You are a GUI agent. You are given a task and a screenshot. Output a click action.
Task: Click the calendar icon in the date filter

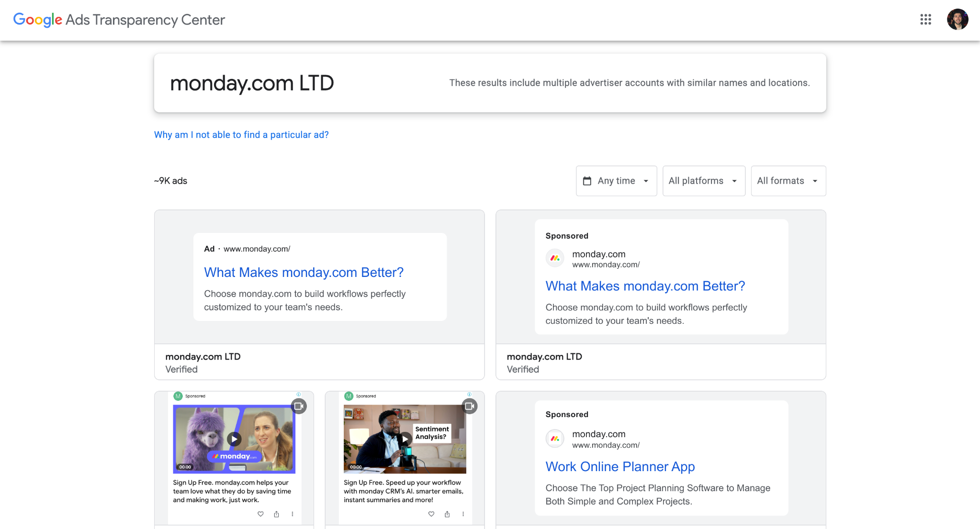click(x=587, y=181)
